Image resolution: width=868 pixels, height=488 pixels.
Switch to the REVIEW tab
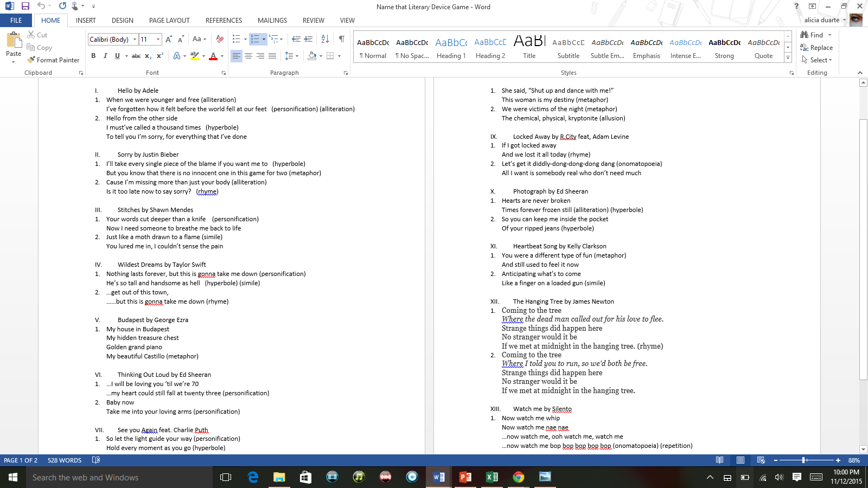pyautogui.click(x=314, y=21)
